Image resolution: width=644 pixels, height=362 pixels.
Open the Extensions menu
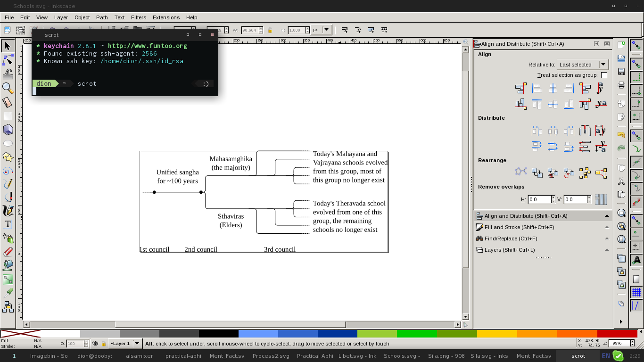click(166, 17)
